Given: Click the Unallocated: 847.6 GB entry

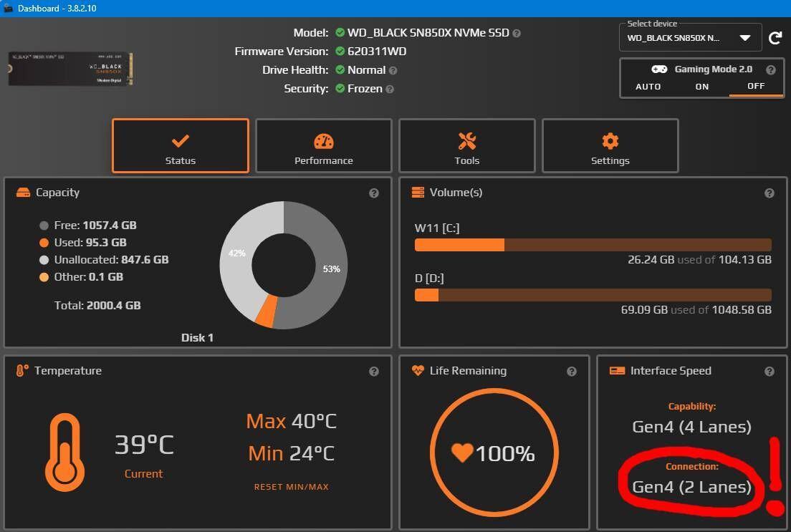Looking at the screenshot, I should coord(112,260).
